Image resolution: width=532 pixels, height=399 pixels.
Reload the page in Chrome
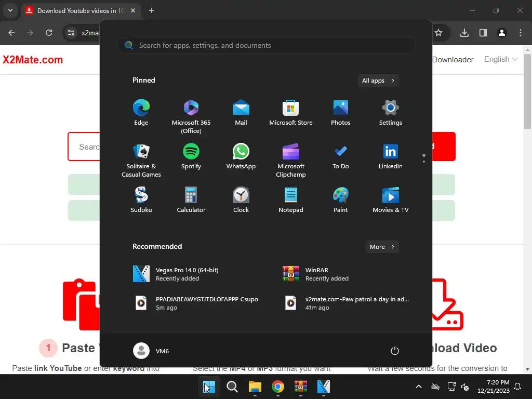(49, 33)
